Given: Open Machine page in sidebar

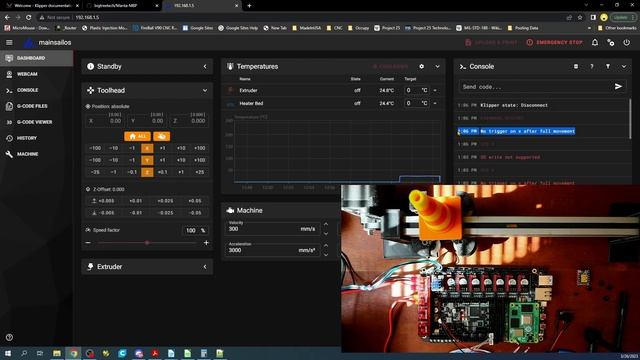Looking at the screenshot, I should coord(36,154).
